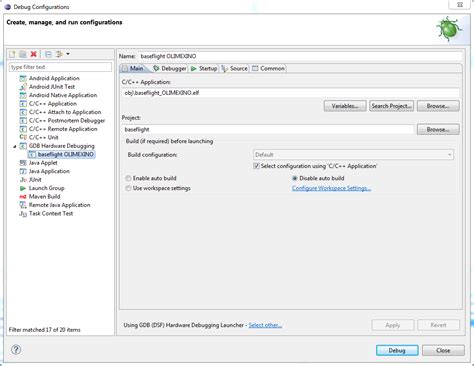
Task: Click the Task Context Test icon
Action: point(23,214)
